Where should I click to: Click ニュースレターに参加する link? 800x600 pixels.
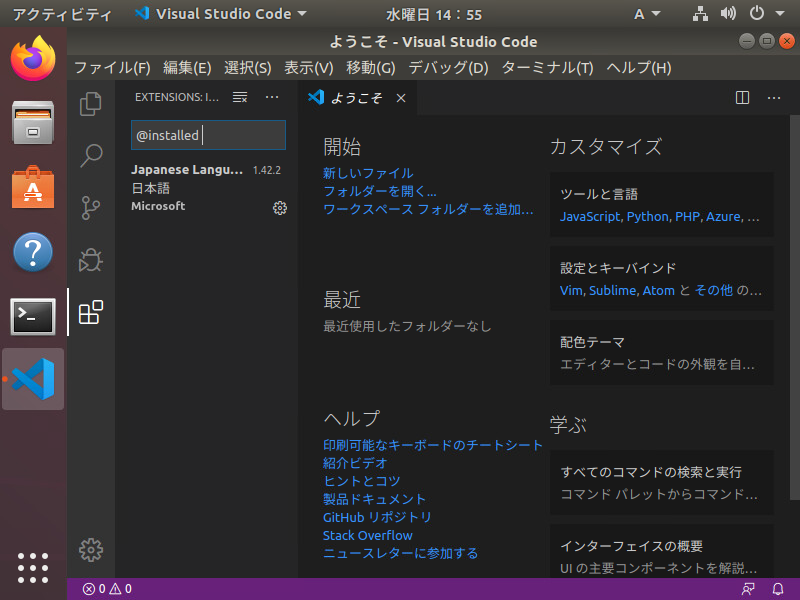(401, 554)
